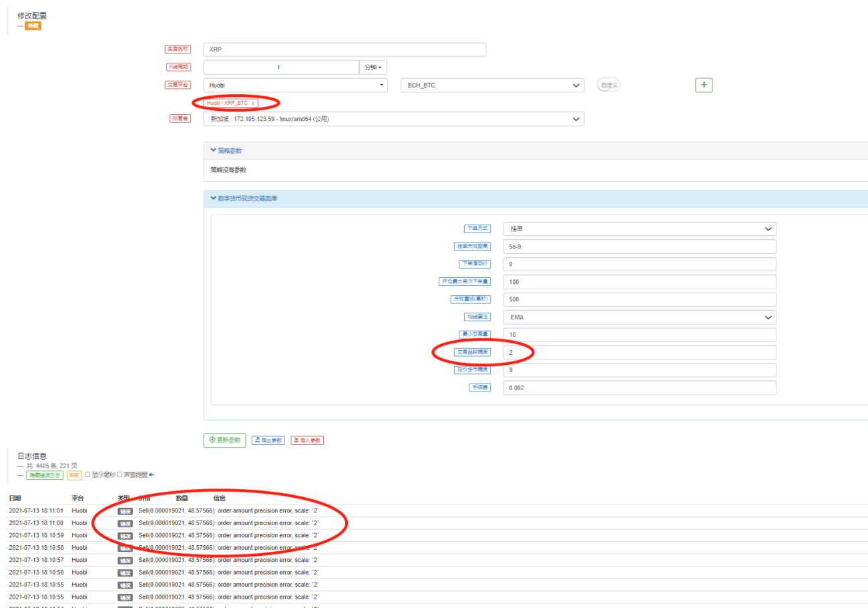The width and height of the screenshot is (868, 608).
Task: Click the 隐藏错误日志 button
Action: pyautogui.click(x=45, y=475)
